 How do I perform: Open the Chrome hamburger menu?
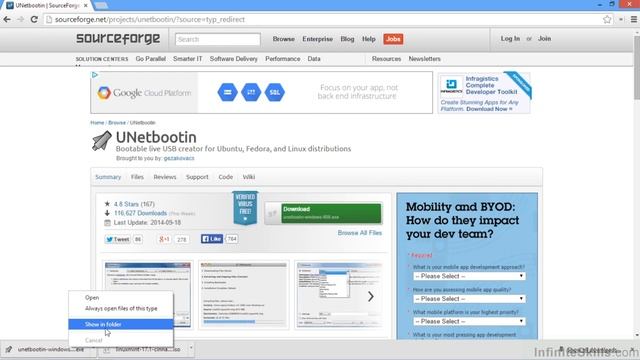coord(633,19)
